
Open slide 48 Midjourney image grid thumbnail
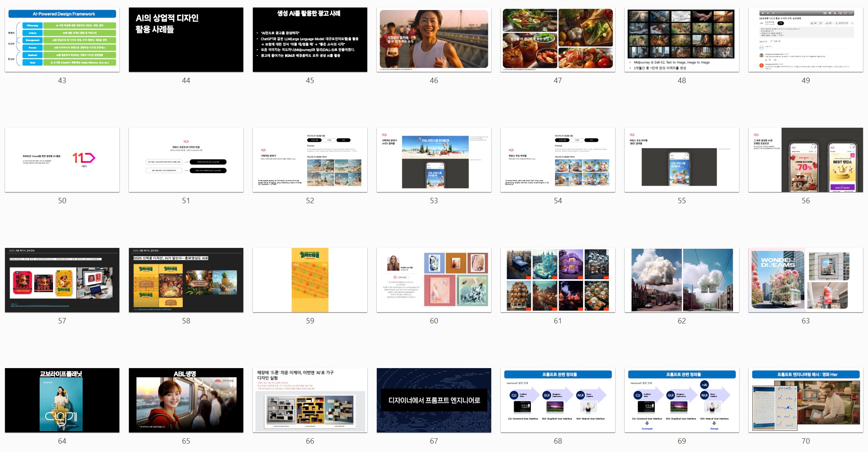[x=681, y=40]
